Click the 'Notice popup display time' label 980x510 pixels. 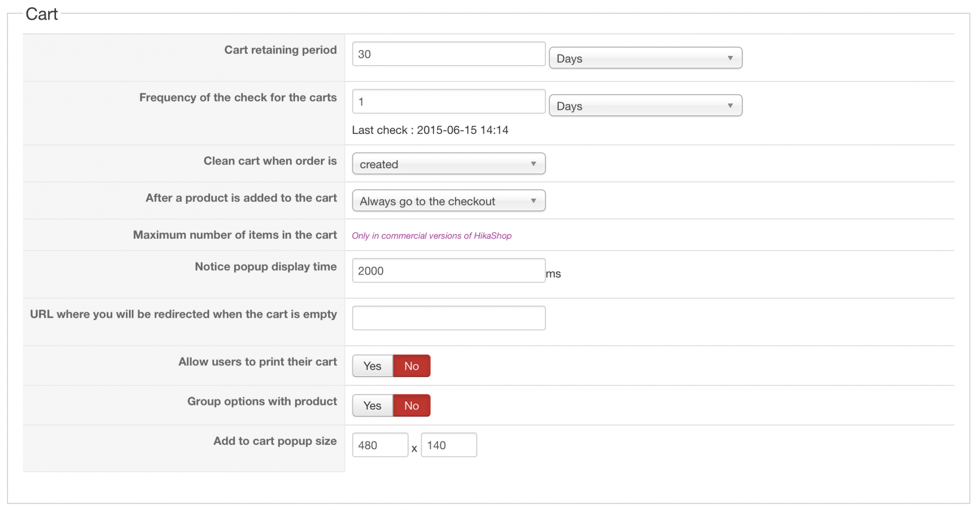pos(266,267)
